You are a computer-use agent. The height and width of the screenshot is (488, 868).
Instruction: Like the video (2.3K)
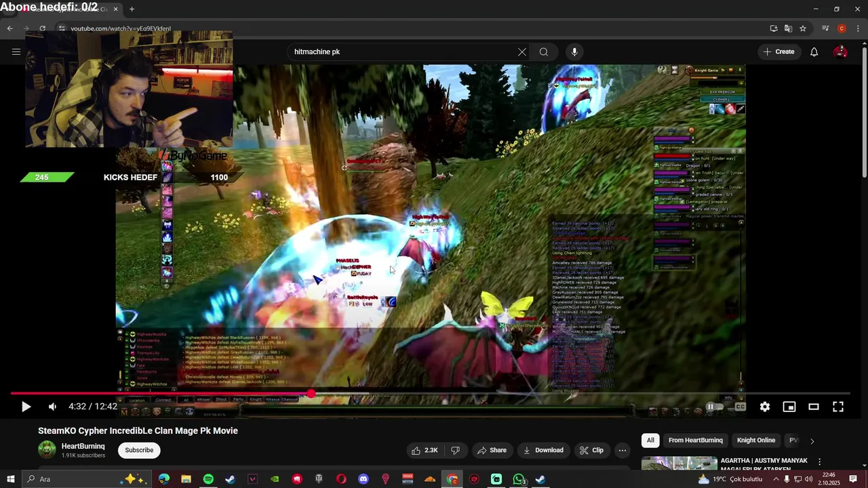(425, 450)
